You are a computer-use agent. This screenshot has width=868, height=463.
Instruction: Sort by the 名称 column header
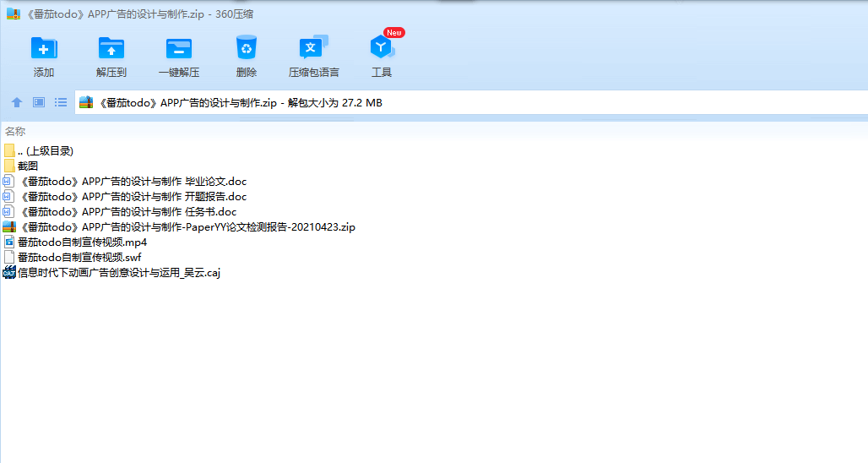coord(15,131)
